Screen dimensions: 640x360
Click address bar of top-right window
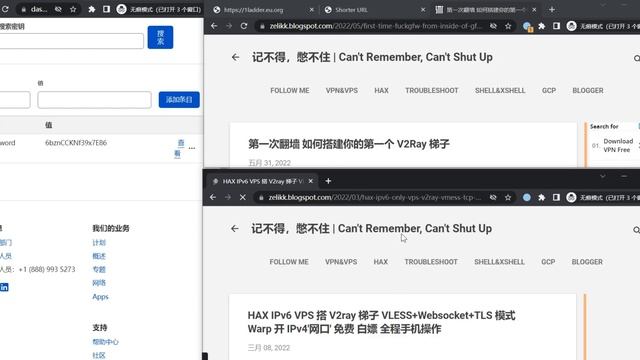click(376, 26)
